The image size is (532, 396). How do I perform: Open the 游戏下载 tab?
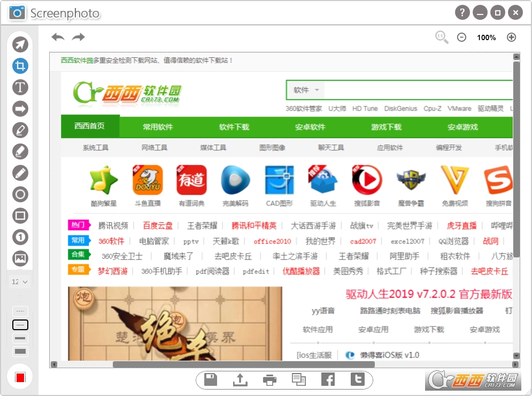(386, 127)
